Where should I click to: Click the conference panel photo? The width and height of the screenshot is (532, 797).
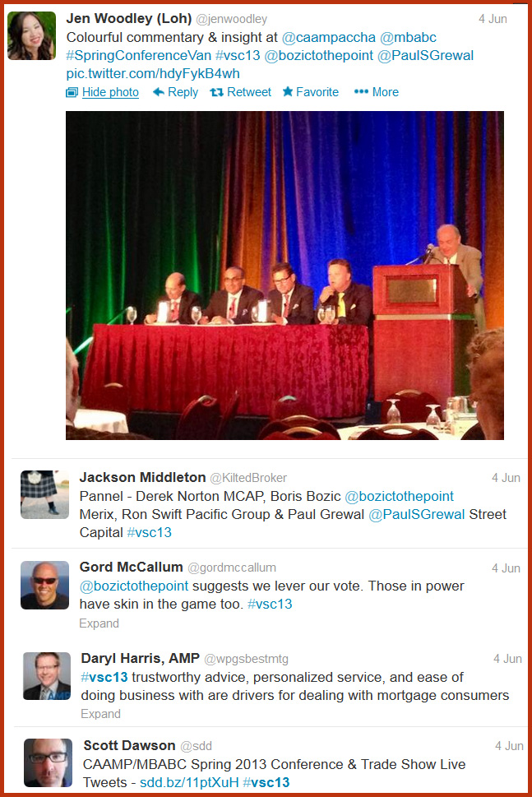tap(285, 275)
